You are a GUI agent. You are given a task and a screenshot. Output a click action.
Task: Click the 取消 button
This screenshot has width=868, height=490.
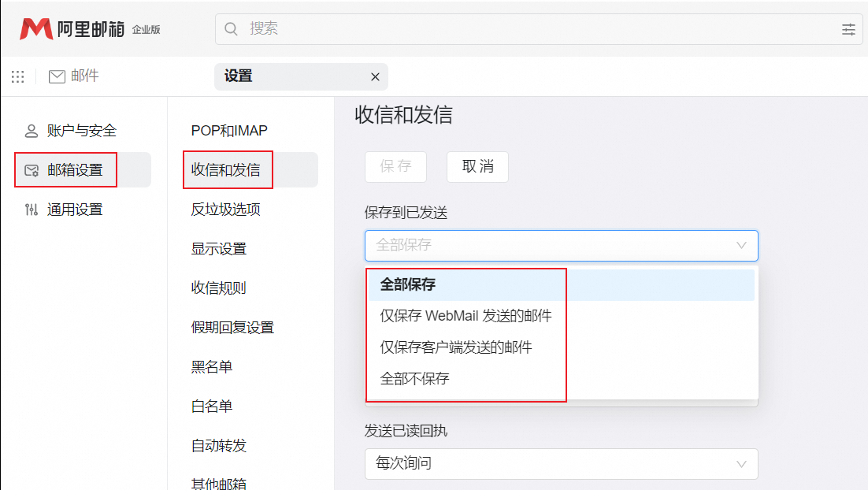coord(477,167)
